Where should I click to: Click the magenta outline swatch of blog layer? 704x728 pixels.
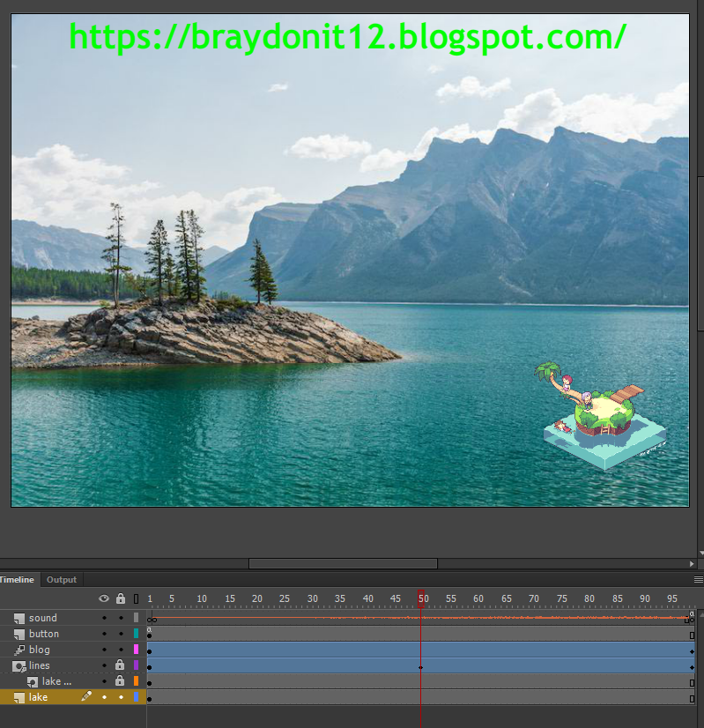click(136, 649)
